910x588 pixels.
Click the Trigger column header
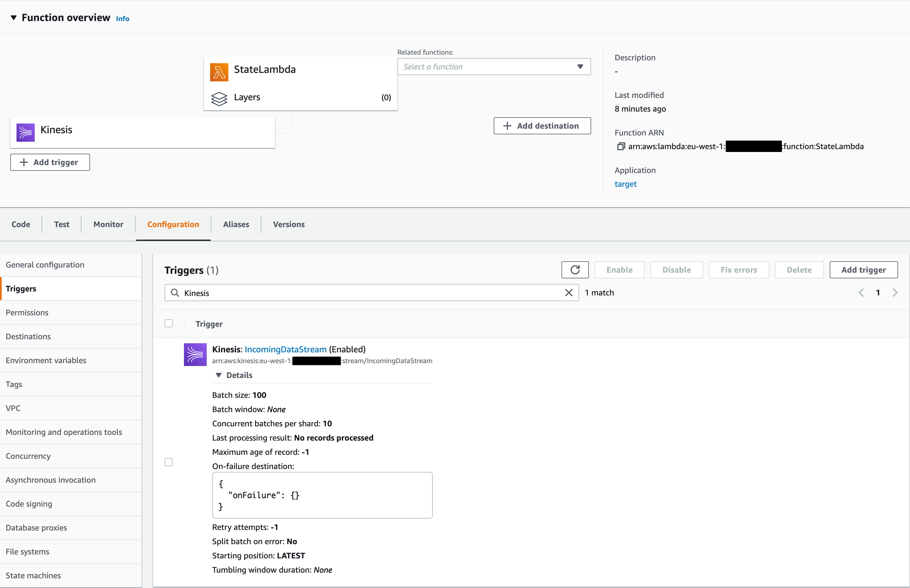coord(209,324)
